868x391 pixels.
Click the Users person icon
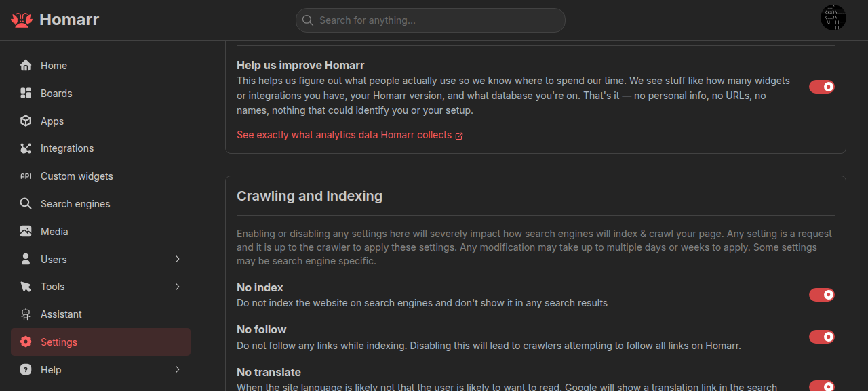(x=26, y=260)
